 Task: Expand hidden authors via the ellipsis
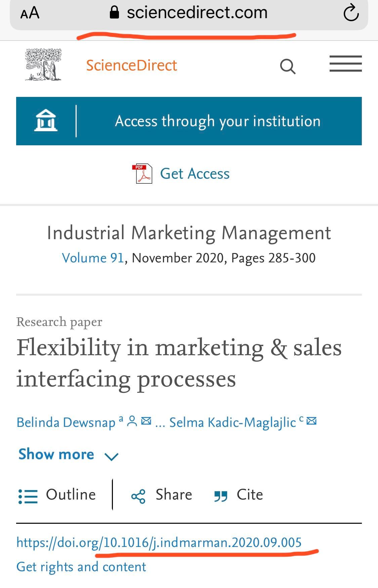(x=160, y=423)
